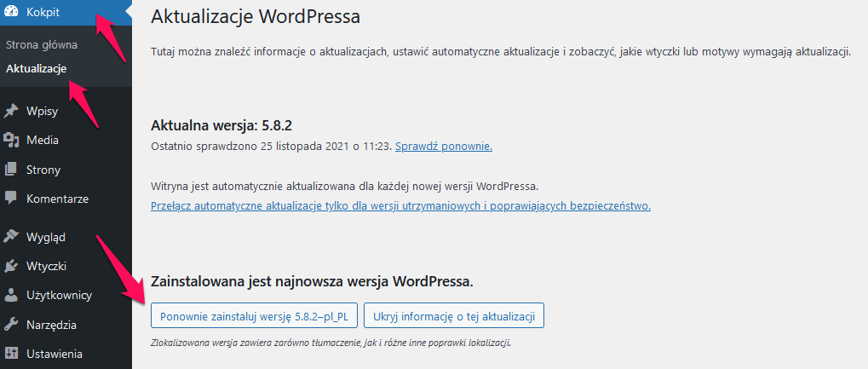
Task: Click Ukryj informację o tej aktualizacji button
Action: pyautogui.click(x=454, y=316)
